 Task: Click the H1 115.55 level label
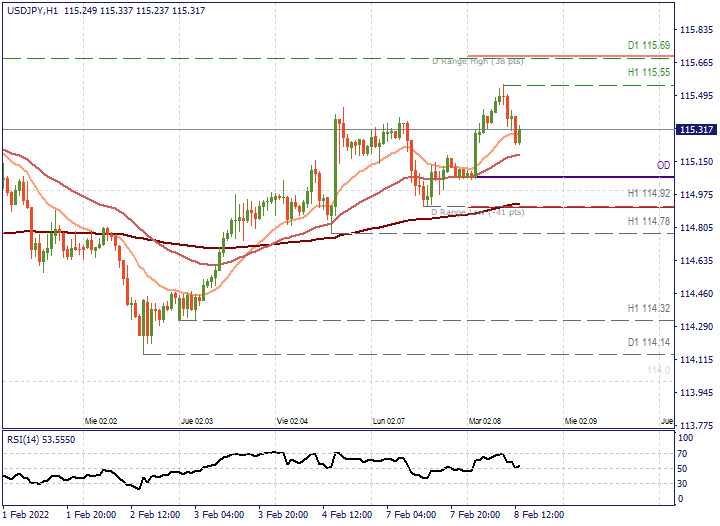click(649, 73)
